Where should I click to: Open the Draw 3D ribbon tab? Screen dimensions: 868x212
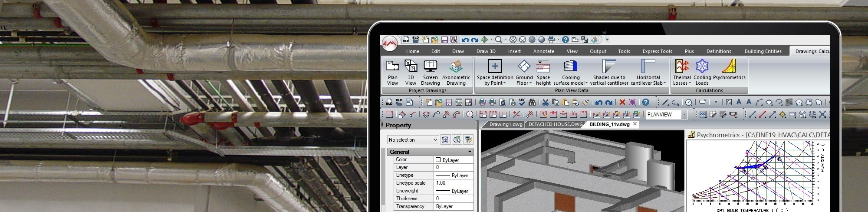click(486, 51)
